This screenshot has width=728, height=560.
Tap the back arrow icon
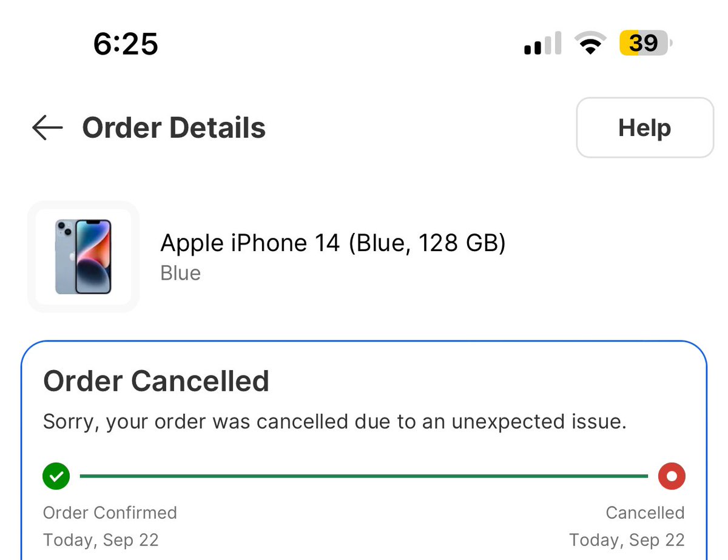tap(47, 128)
